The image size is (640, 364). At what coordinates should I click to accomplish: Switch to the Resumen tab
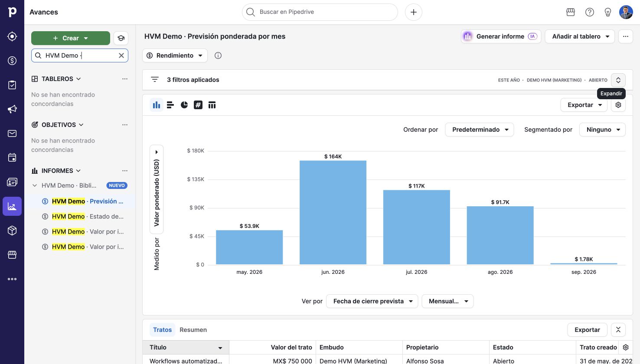tap(193, 330)
